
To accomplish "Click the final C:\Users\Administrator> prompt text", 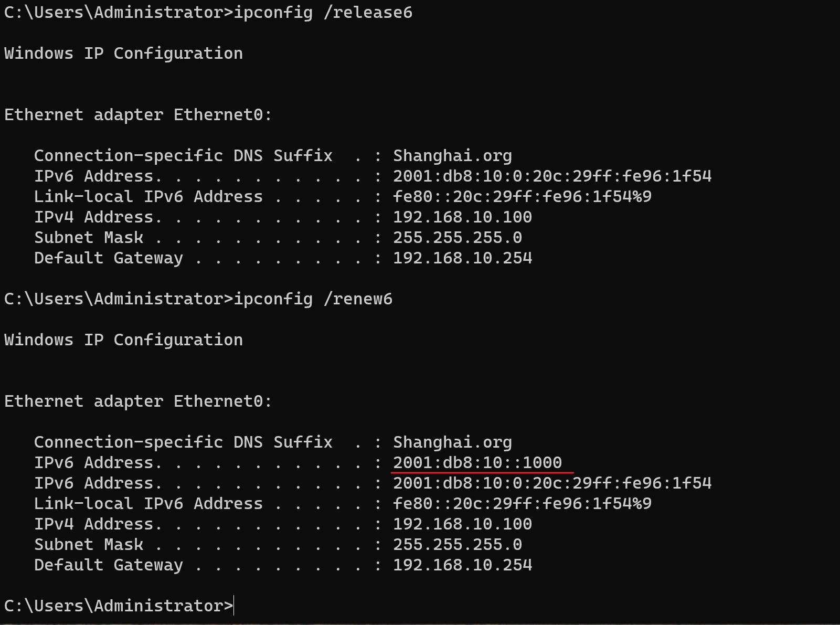I will (119, 606).
